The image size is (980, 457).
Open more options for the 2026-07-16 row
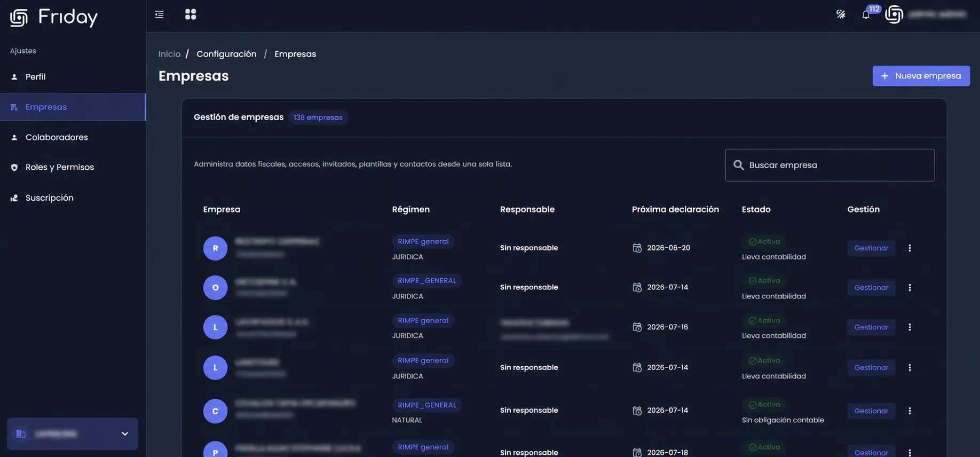pyautogui.click(x=910, y=327)
